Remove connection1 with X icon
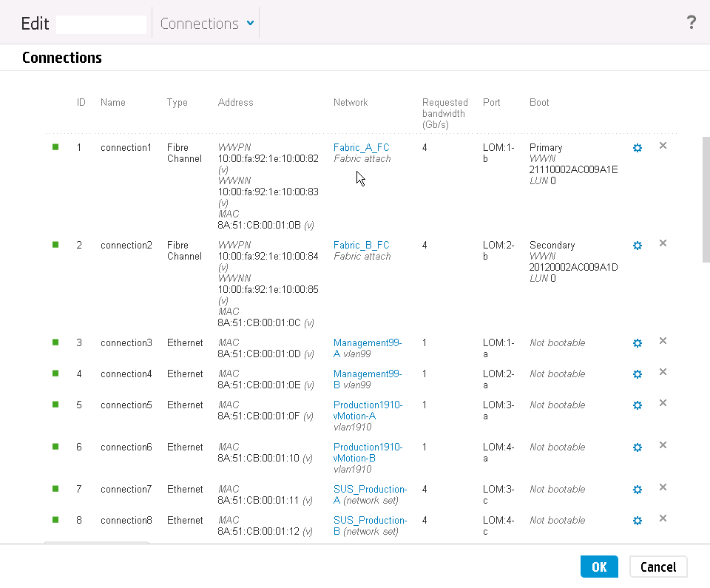710x588 pixels. coord(663,146)
